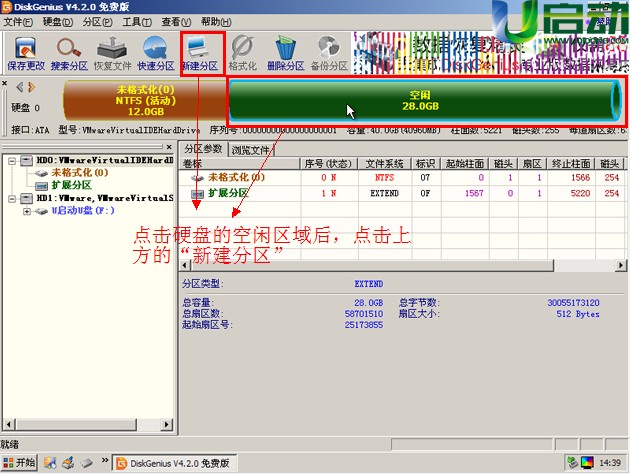Open the 帮助(H) menu
This screenshot has height=474, width=630.
216,22
